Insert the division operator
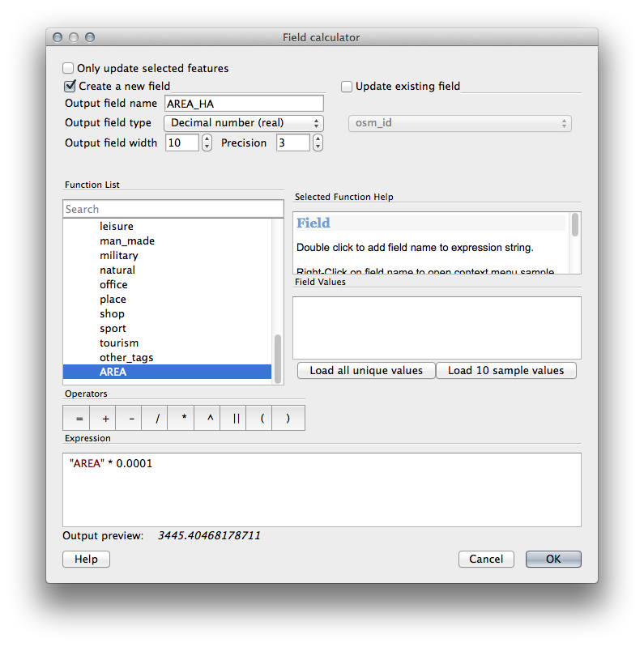This screenshot has height=647, width=644. [157, 418]
